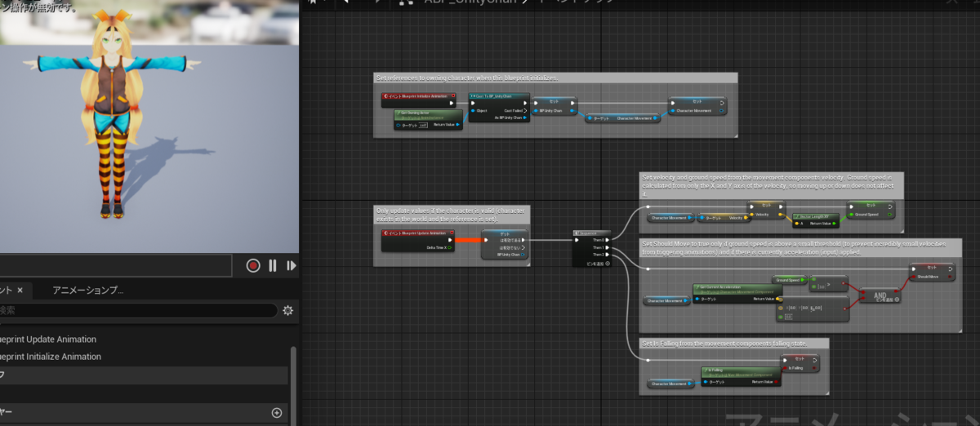
Task: Click the plus icon to add a new layer
Action: coord(277,413)
